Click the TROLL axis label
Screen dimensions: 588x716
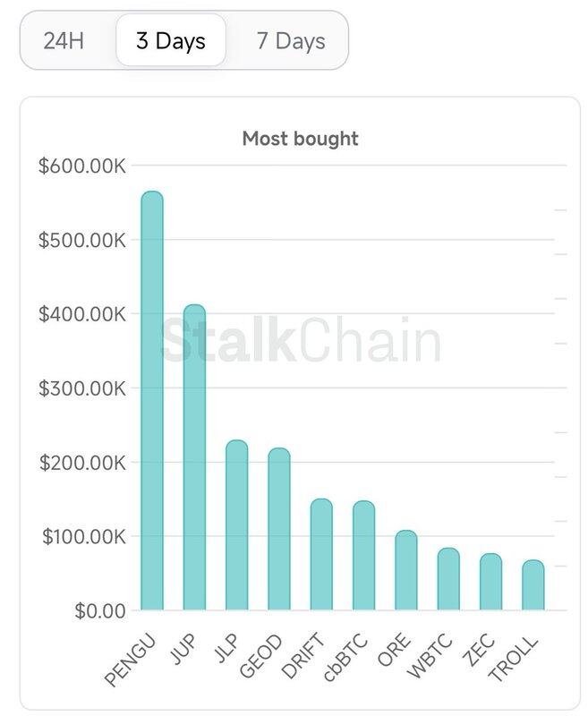[515, 658]
